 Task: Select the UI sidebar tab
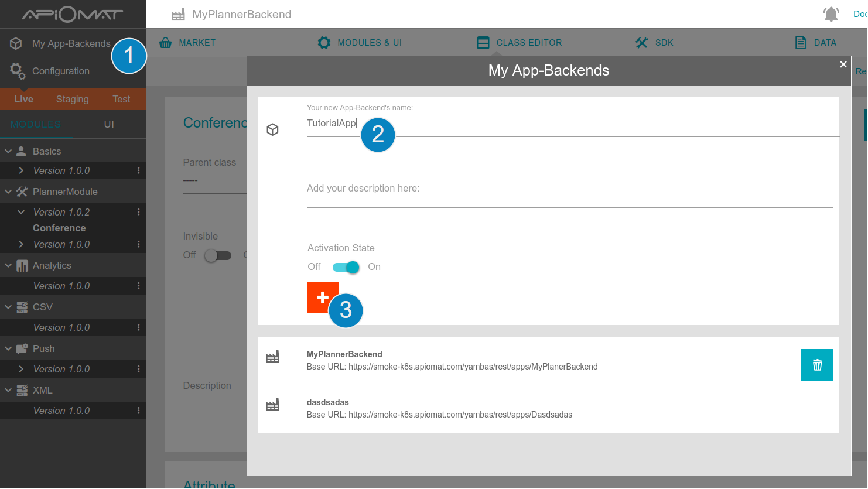(109, 124)
